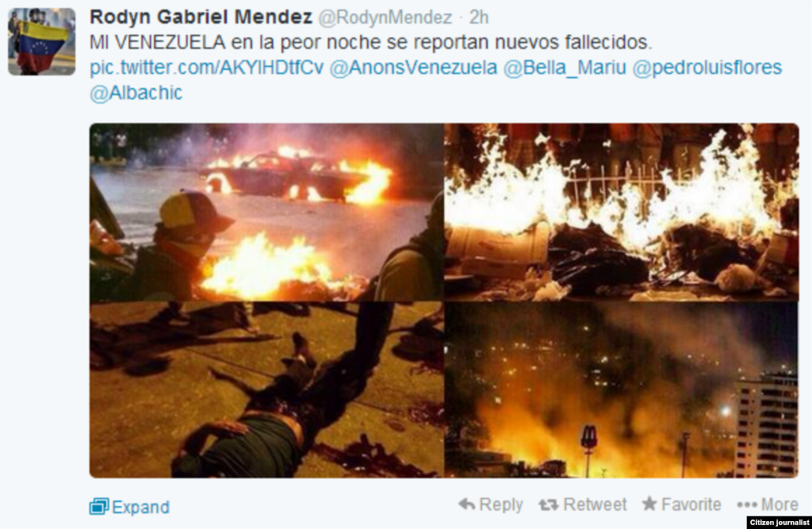Open the @Bella_Mariu mention

565,68
